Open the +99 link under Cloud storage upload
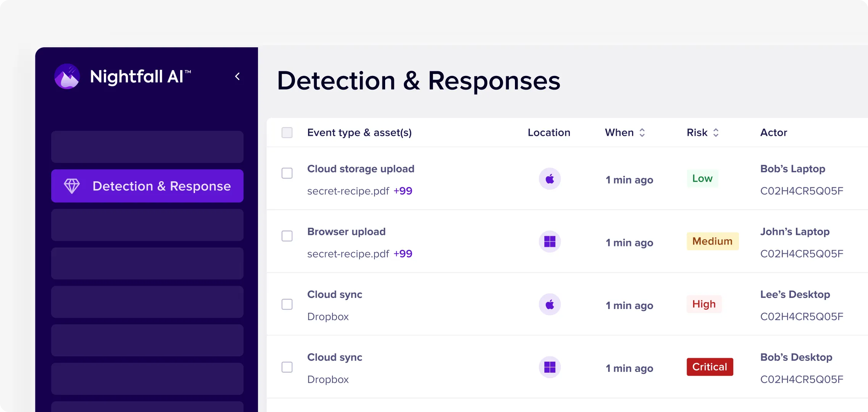This screenshot has height=412, width=868. (403, 191)
